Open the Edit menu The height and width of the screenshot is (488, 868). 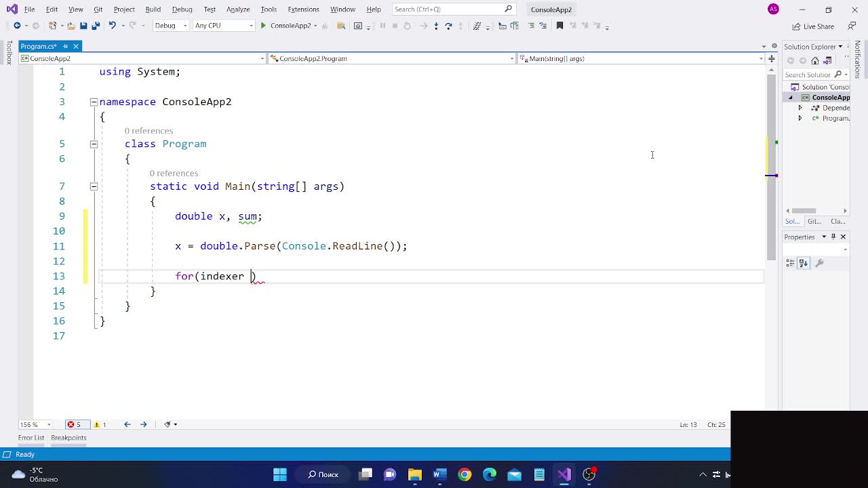coord(52,9)
